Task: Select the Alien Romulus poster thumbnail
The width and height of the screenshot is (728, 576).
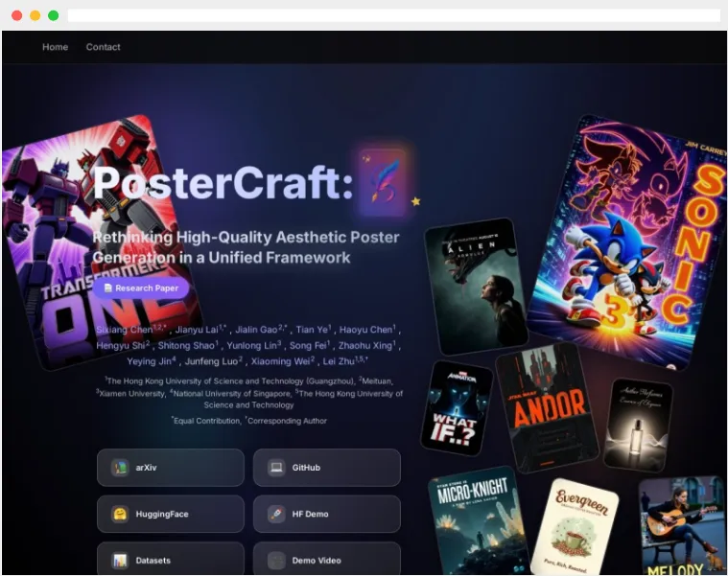Action: pos(476,287)
